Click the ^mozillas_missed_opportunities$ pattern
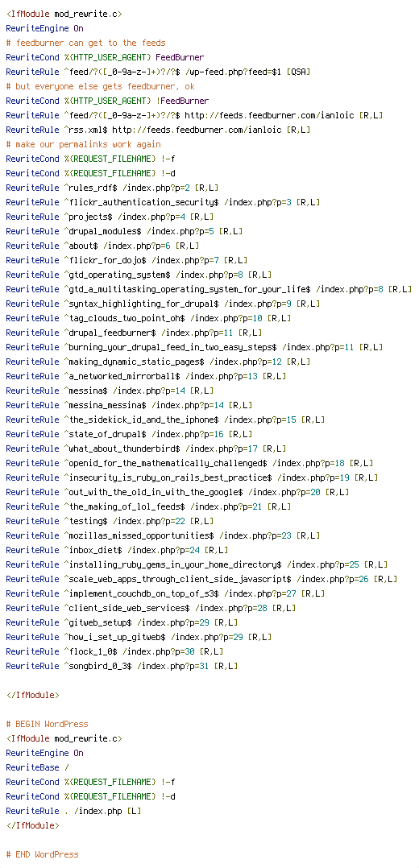Image resolution: width=419 pixels, height=868 pixels. [139, 535]
